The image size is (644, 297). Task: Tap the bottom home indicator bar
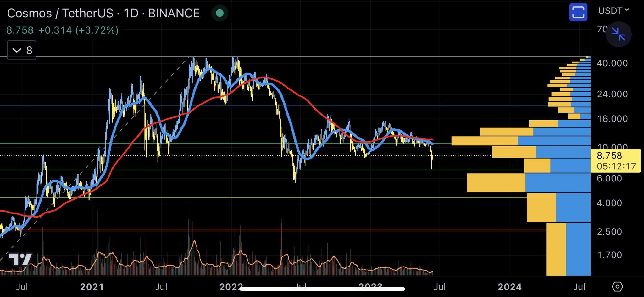click(x=322, y=289)
